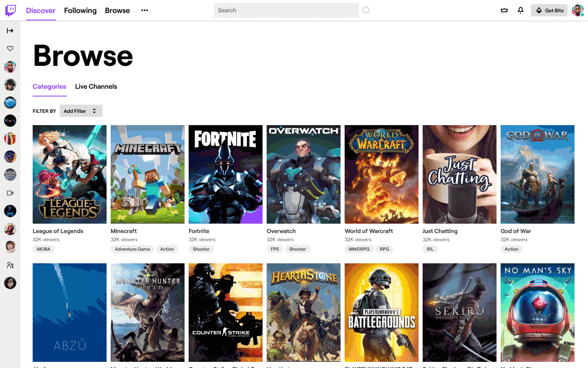Go to the Following nav item

coord(80,10)
